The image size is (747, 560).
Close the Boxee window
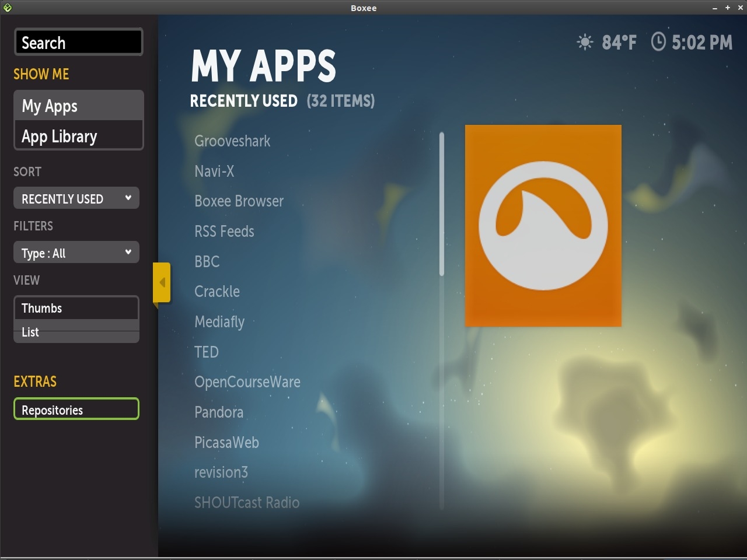coord(741,8)
